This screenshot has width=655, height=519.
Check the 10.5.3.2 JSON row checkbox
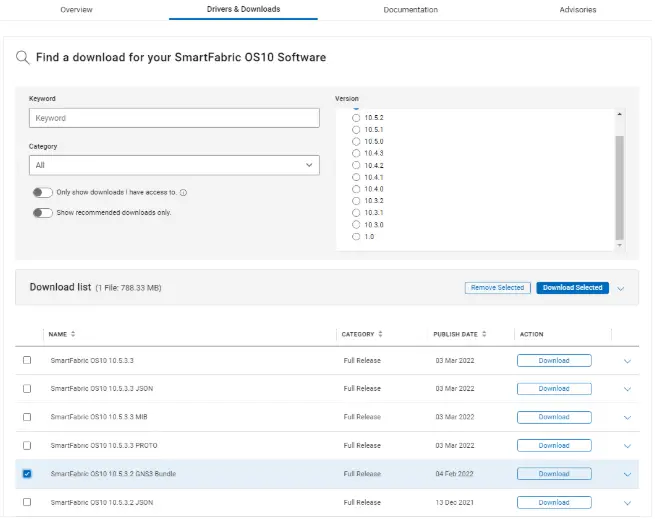27,502
